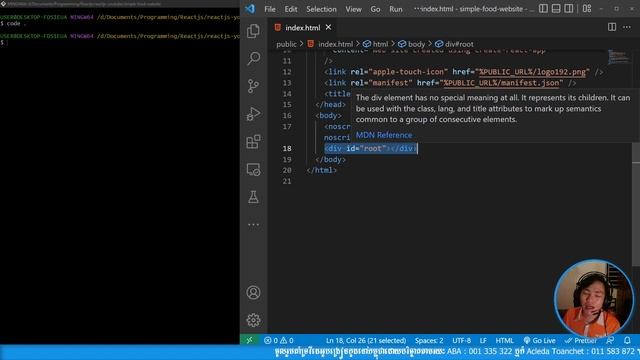
Task: Click the selected div id="root" code
Action: [x=371, y=149]
